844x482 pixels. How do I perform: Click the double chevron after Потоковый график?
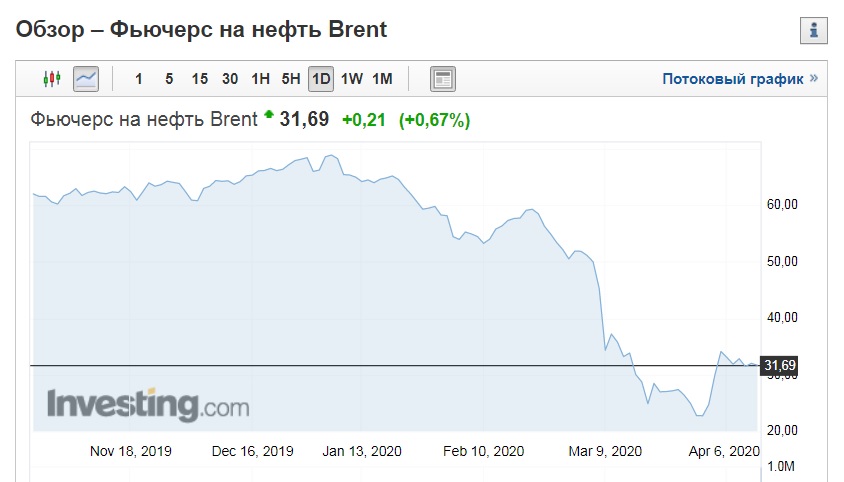click(x=814, y=78)
